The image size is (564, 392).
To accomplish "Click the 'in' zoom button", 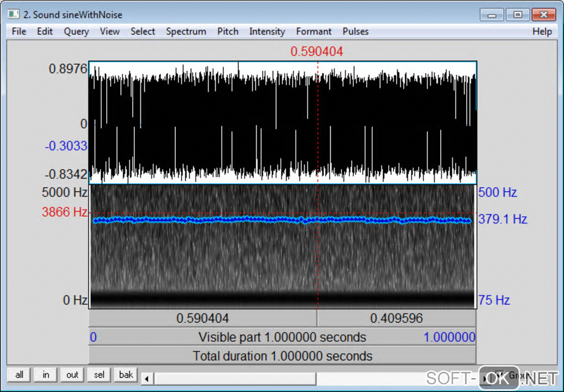I will tap(46, 375).
